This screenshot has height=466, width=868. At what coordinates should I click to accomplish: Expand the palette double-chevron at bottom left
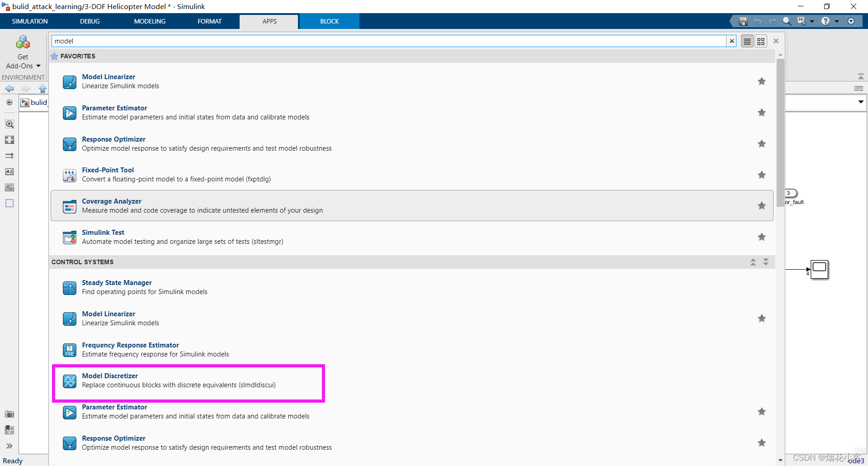[x=9, y=446]
